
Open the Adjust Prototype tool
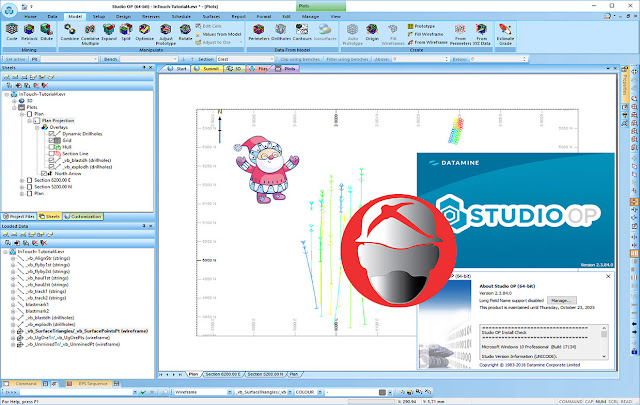(x=166, y=34)
